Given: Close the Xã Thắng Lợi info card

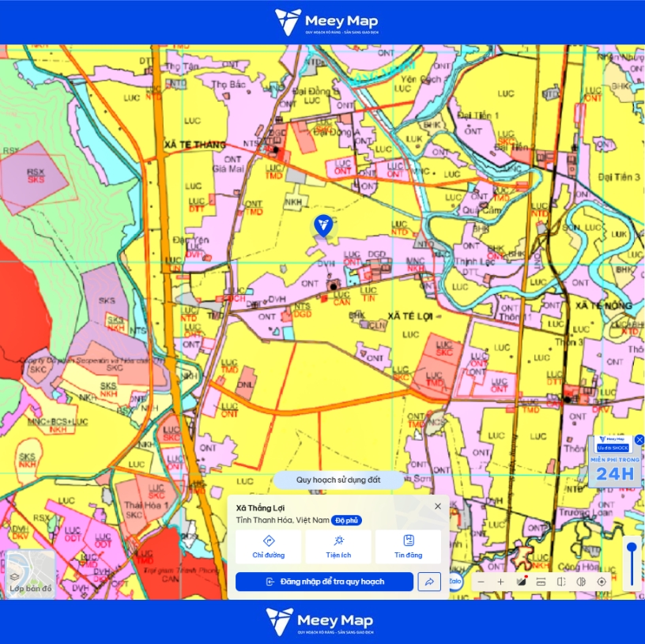Looking at the screenshot, I should tap(438, 507).
